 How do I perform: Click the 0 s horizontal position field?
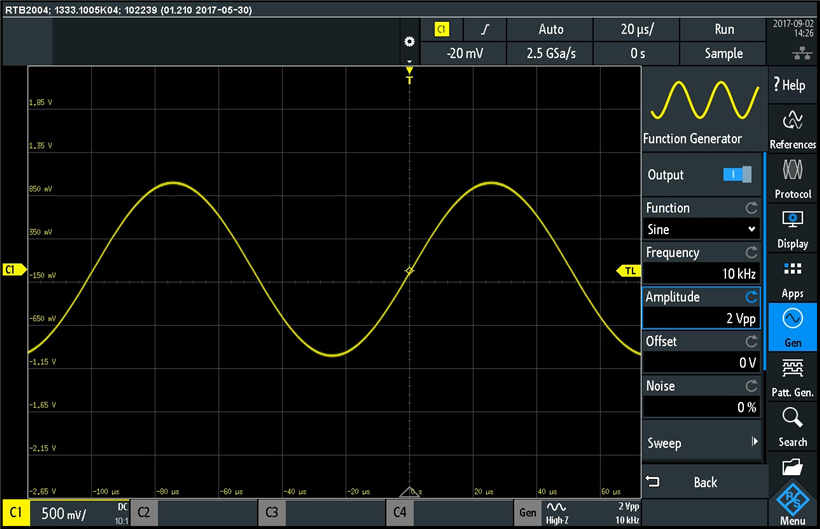[636, 53]
